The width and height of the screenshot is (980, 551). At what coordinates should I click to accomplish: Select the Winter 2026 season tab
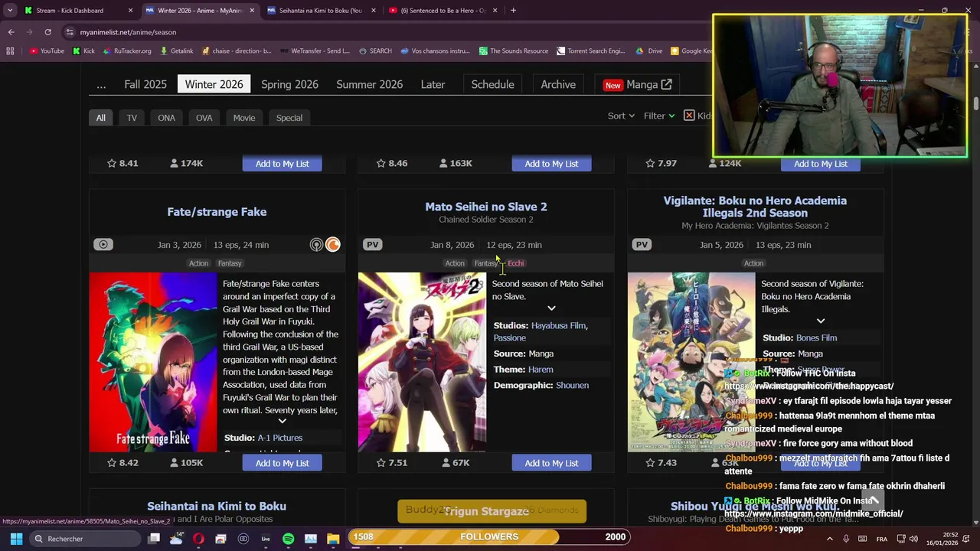click(214, 84)
